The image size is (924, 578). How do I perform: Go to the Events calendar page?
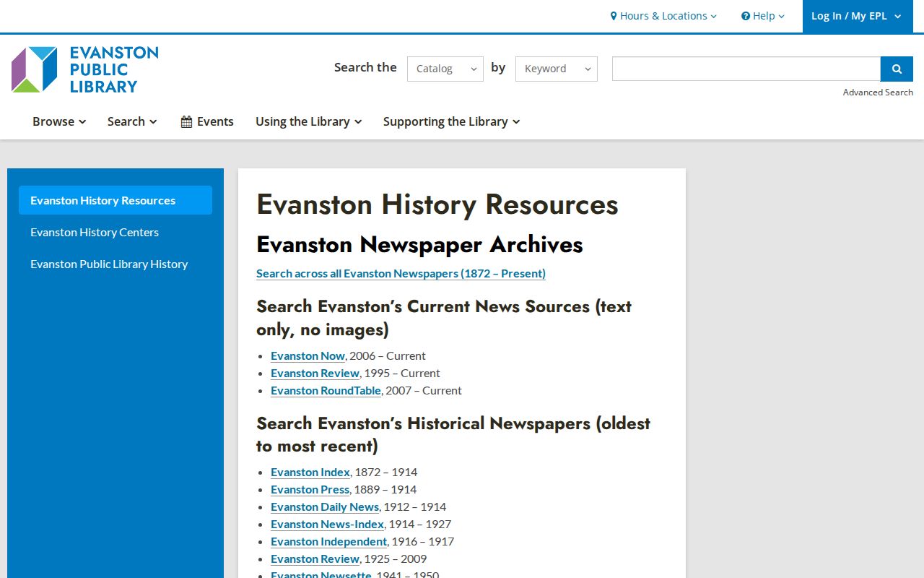click(207, 121)
